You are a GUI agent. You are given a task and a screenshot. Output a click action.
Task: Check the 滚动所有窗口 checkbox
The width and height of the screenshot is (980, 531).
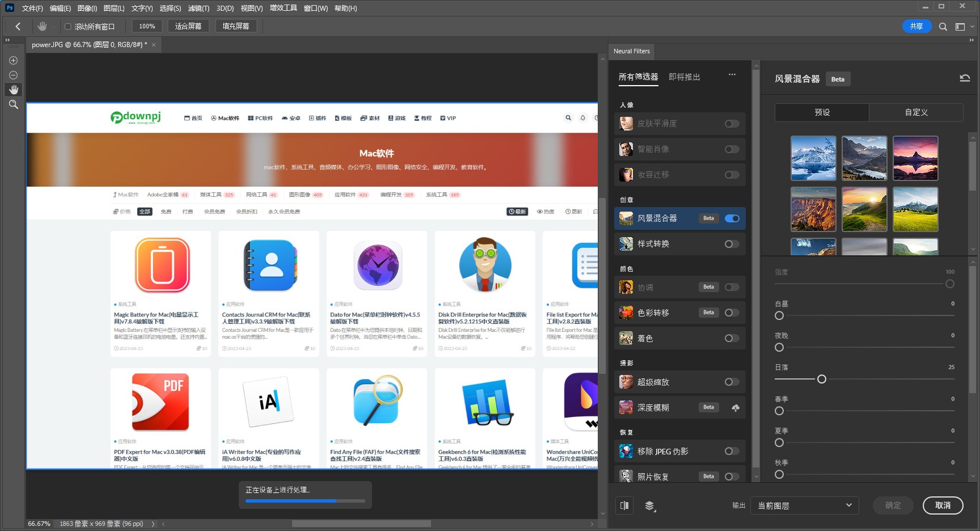pos(68,27)
